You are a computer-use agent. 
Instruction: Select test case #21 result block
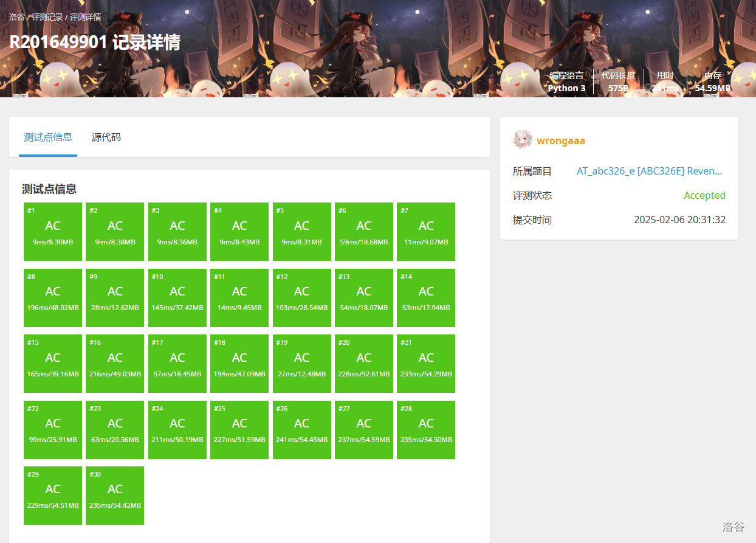426,364
